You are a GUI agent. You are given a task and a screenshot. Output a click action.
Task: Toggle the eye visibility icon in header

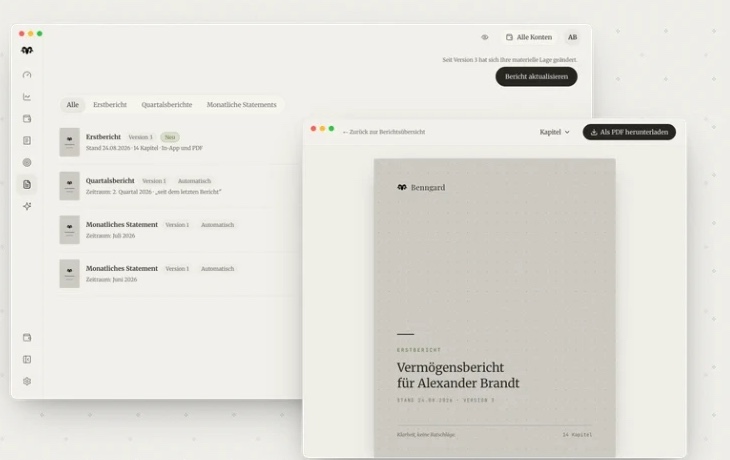click(485, 37)
